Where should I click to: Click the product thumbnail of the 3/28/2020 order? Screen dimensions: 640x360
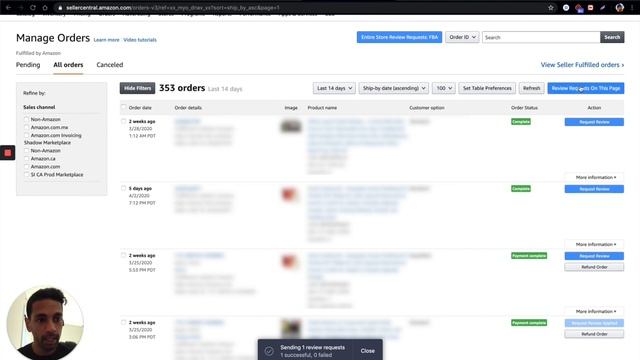click(291, 126)
